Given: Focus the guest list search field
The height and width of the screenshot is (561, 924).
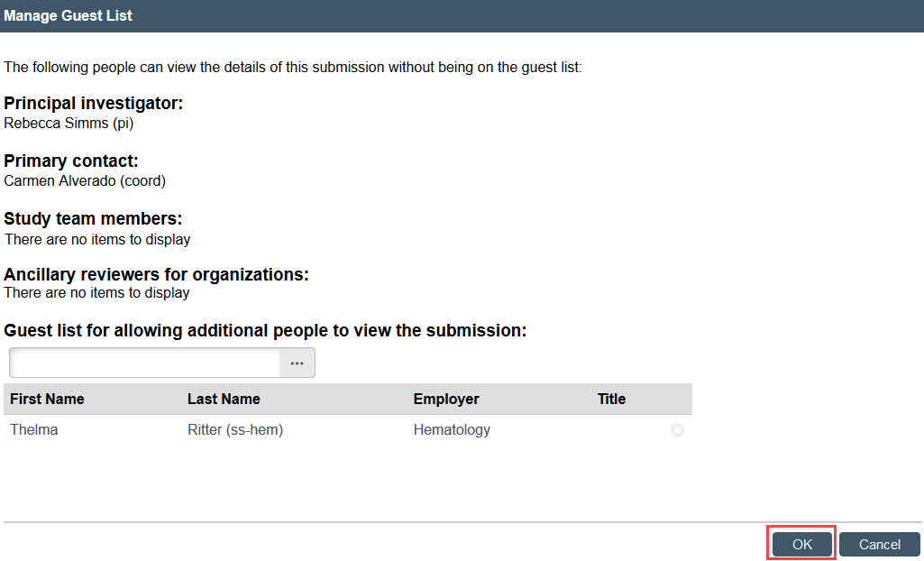Looking at the screenshot, I should 145,363.
